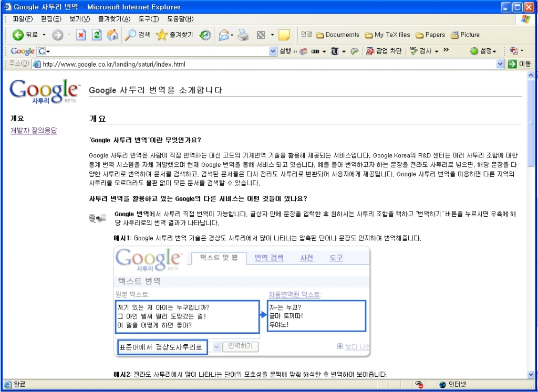This screenshot has width=538, height=392.
Task: Click the 인터넷 zone status bar entry
Action: tap(453, 385)
